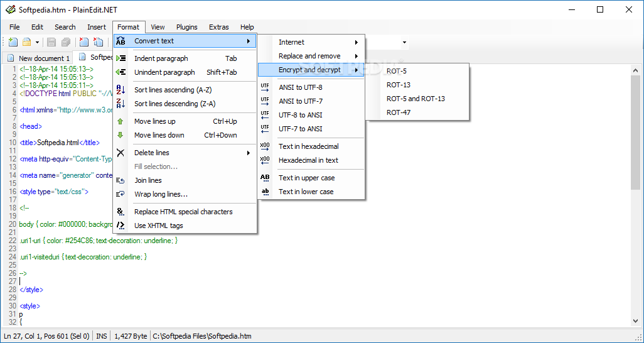Click the Open file folder icon
Image resolution: width=644 pixels, height=343 pixels.
coord(27,42)
